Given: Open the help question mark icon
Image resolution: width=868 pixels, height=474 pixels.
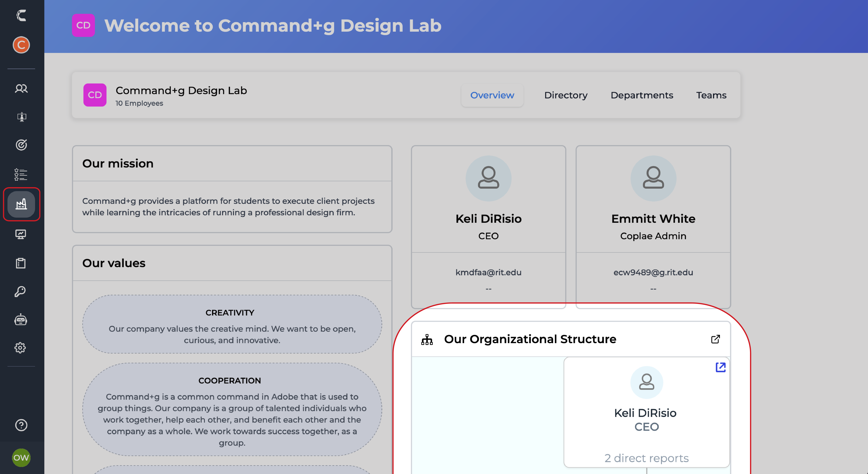Looking at the screenshot, I should [x=21, y=425].
